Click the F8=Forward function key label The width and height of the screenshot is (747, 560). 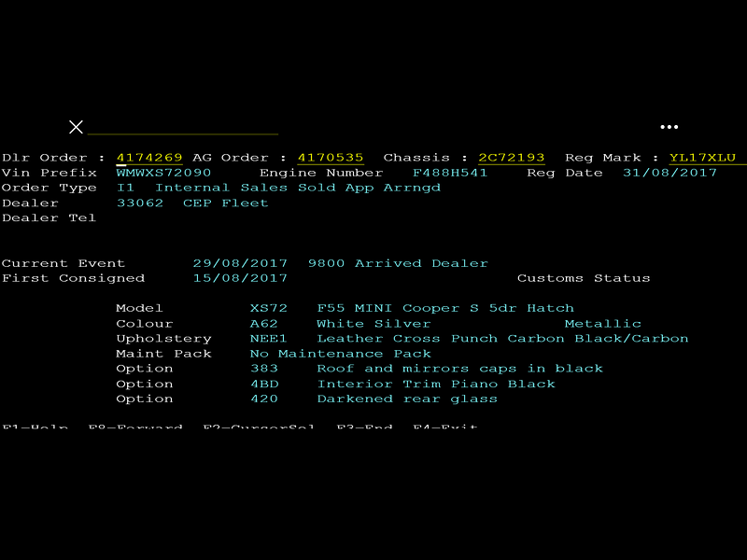(135, 426)
